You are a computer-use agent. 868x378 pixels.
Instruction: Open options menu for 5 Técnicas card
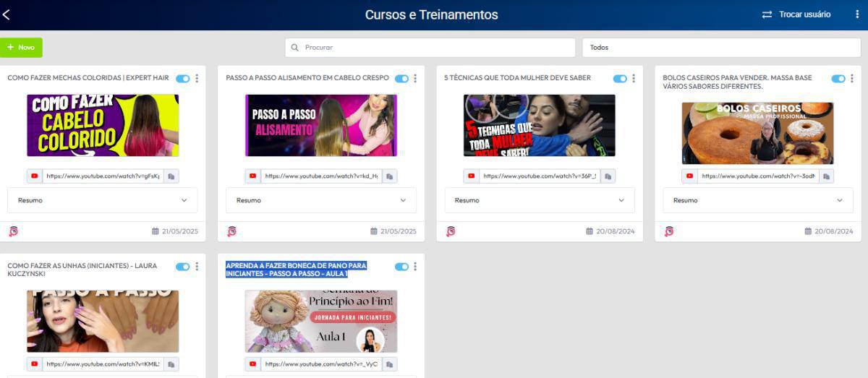click(634, 78)
